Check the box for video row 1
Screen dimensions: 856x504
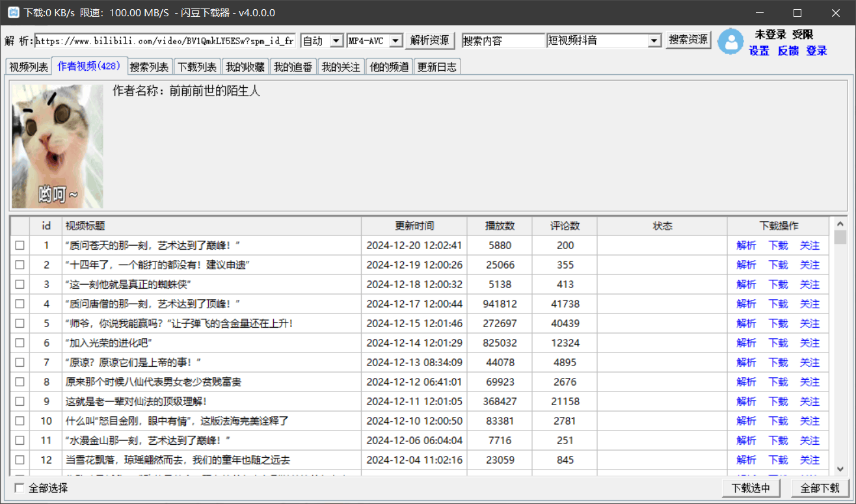click(x=20, y=246)
